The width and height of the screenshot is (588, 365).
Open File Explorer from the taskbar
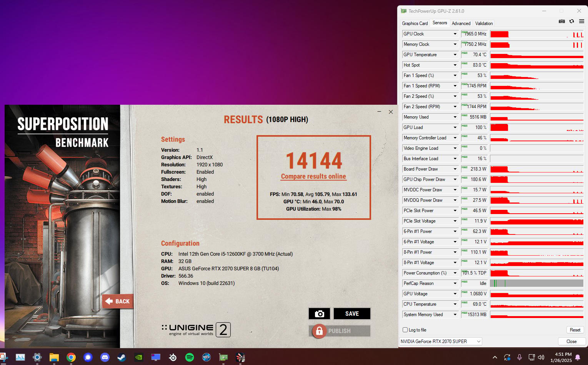pos(54,357)
